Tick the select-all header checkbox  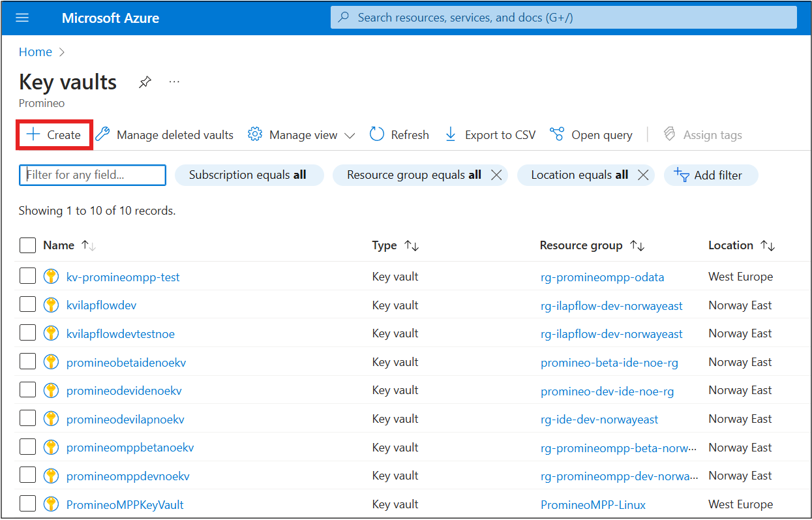click(x=27, y=245)
